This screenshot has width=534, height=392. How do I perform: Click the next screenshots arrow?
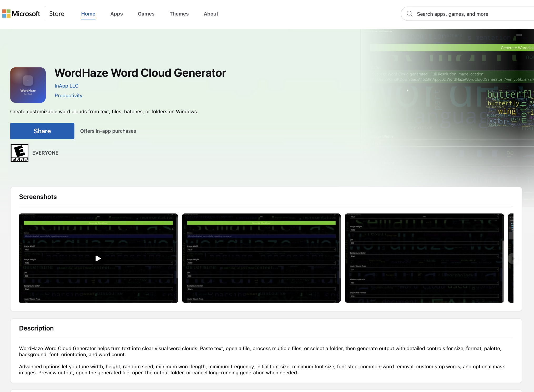513,259
